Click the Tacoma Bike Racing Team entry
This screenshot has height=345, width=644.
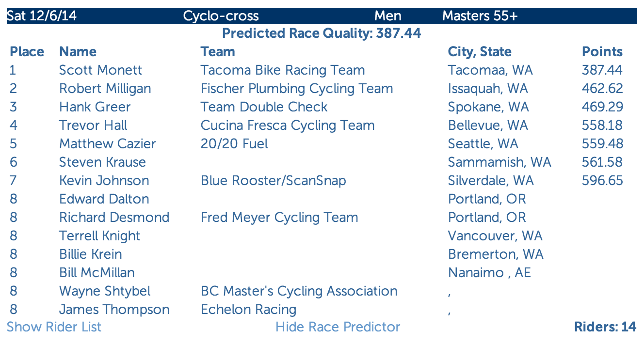283,70
